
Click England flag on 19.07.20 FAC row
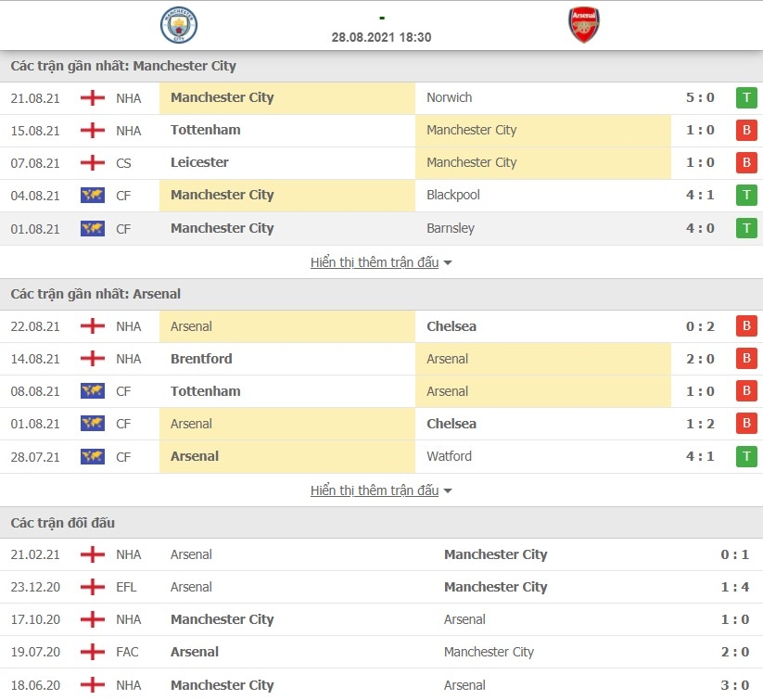pos(93,652)
